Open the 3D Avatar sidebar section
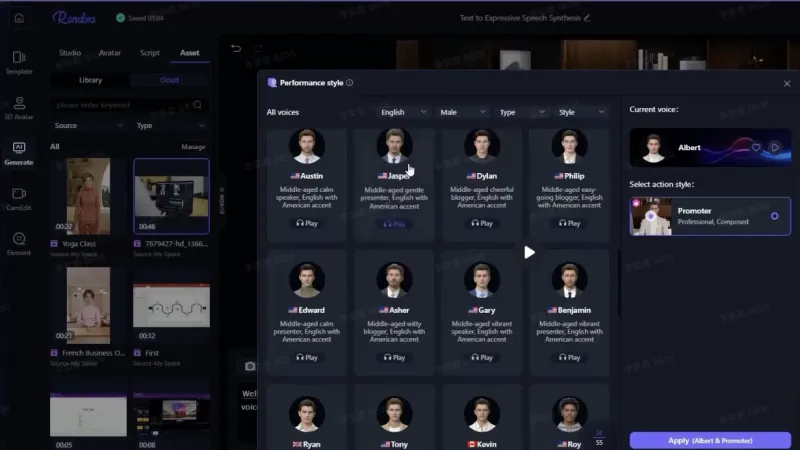This screenshot has width=800, height=450. pos(19,108)
